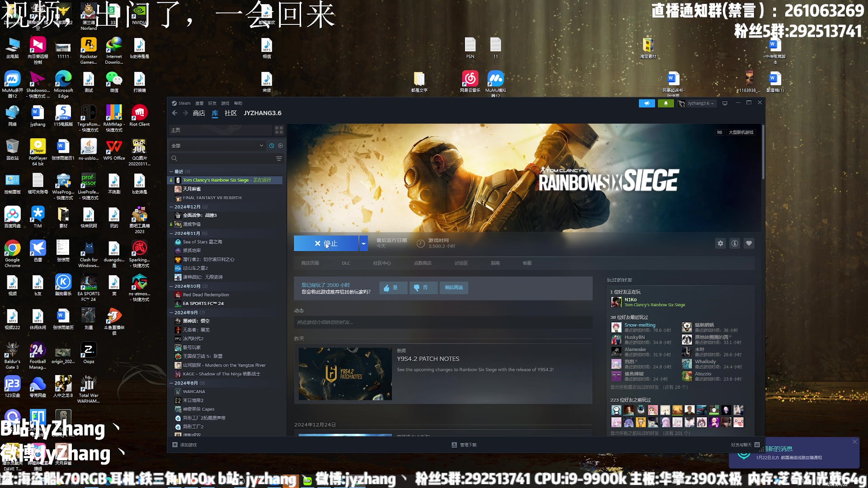Viewport: 868px width, 488px height.
Task: Click the announcements megaphone icon
Action: click(646, 103)
